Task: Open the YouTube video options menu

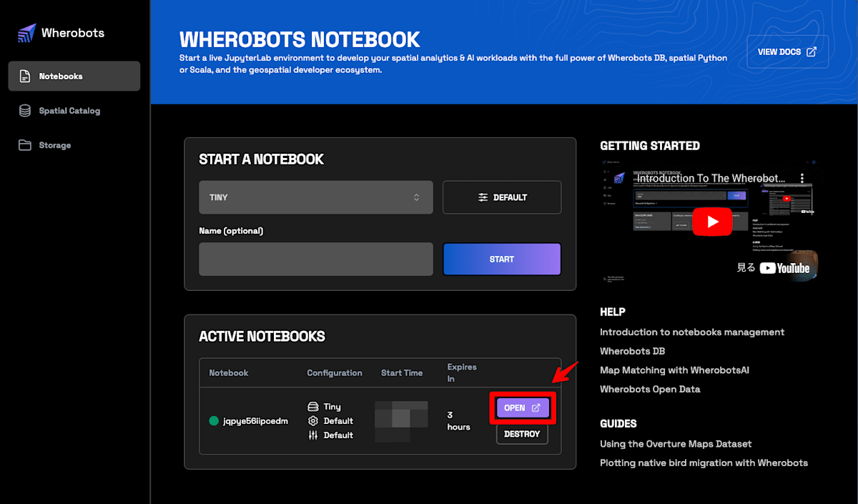Action: point(802,178)
